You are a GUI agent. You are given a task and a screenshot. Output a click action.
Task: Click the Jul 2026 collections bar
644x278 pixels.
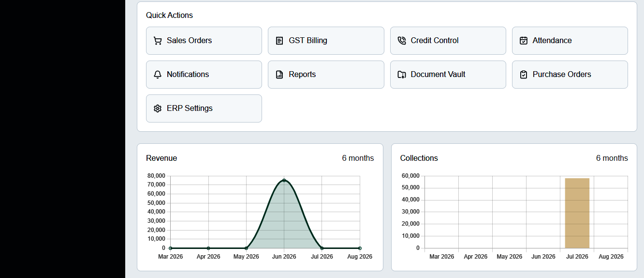click(x=577, y=213)
